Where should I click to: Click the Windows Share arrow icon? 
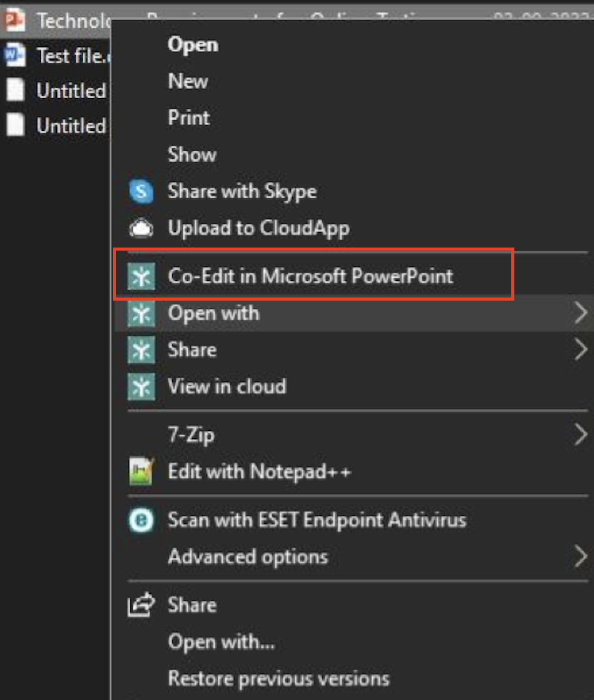[x=141, y=605]
